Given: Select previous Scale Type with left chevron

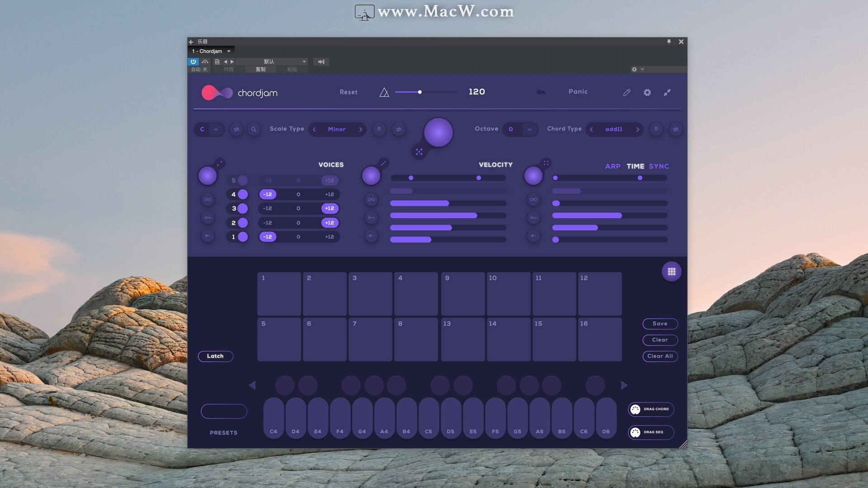Looking at the screenshot, I should tap(314, 129).
